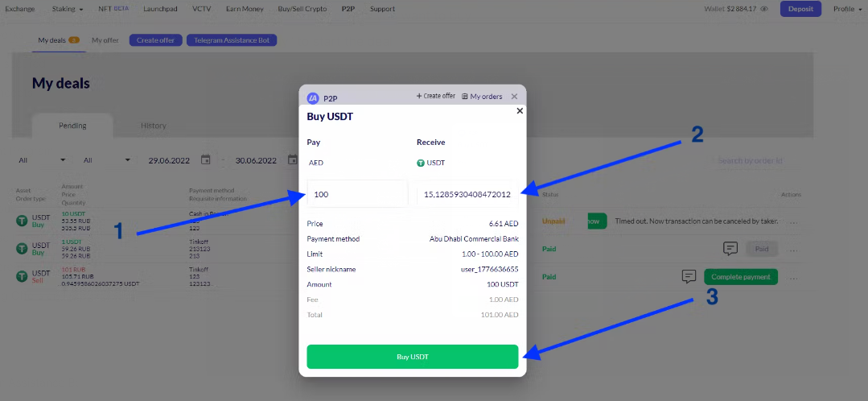The image size is (868, 401).
Task: Open the My offer tab
Action: 105,40
